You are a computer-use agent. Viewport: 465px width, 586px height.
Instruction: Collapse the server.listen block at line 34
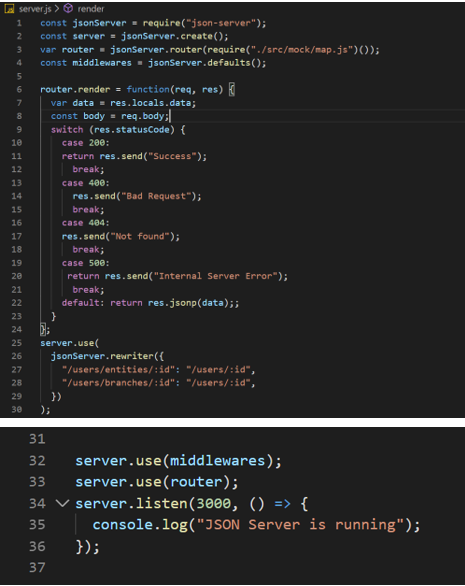62,503
